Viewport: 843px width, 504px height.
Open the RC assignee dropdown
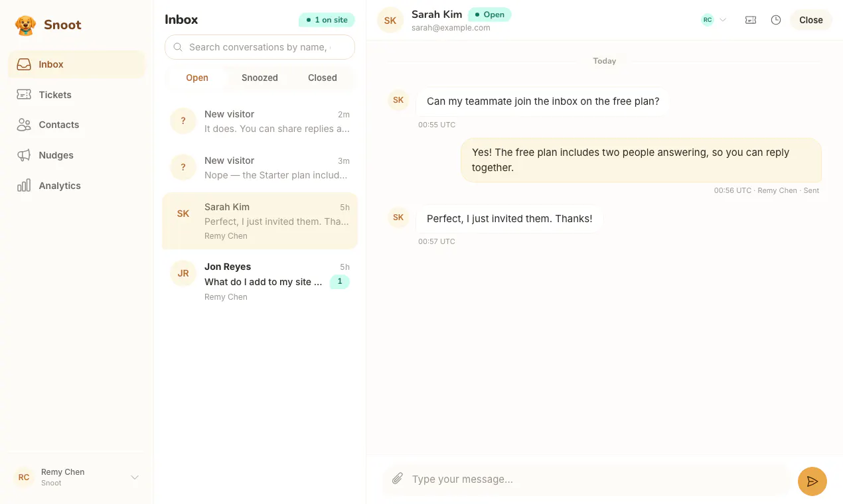click(714, 20)
